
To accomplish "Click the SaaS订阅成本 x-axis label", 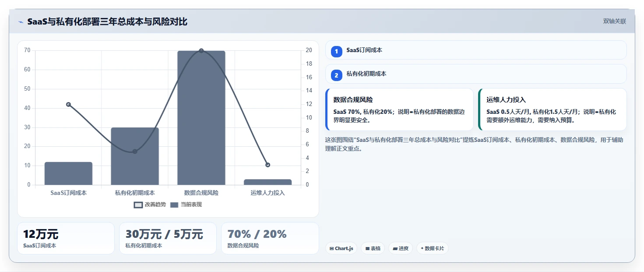I will pyautogui.click(x=68, y=193).
